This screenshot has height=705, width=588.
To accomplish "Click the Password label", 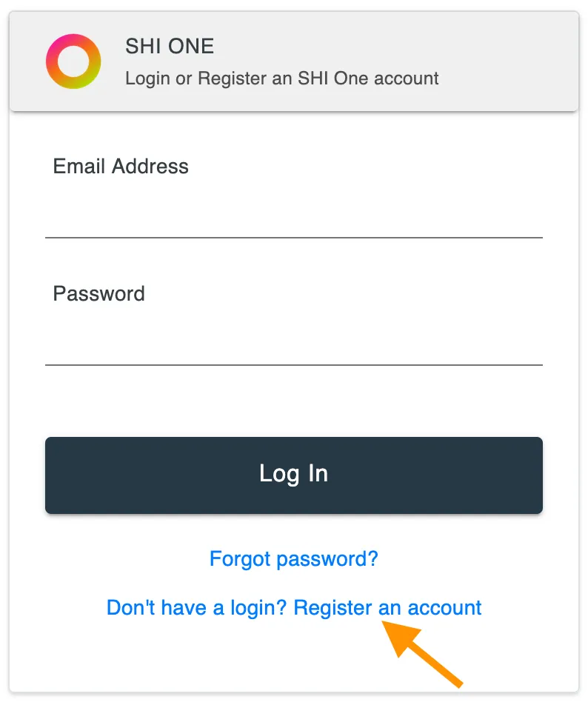I will [x=99, y=294].
